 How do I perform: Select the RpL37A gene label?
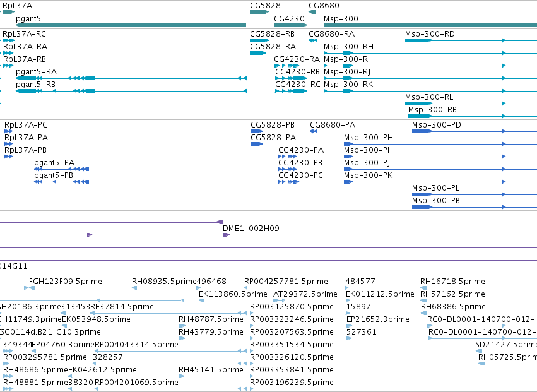pyautogui.click(x=18, y=6)
